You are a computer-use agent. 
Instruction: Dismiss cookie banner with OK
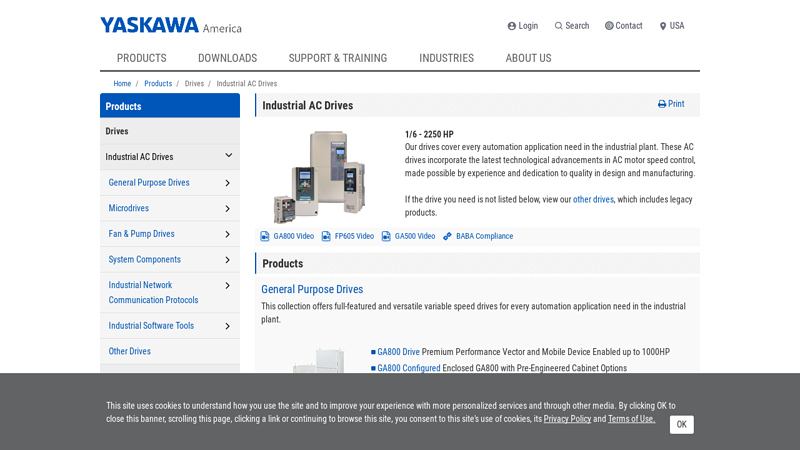[682, 424]
